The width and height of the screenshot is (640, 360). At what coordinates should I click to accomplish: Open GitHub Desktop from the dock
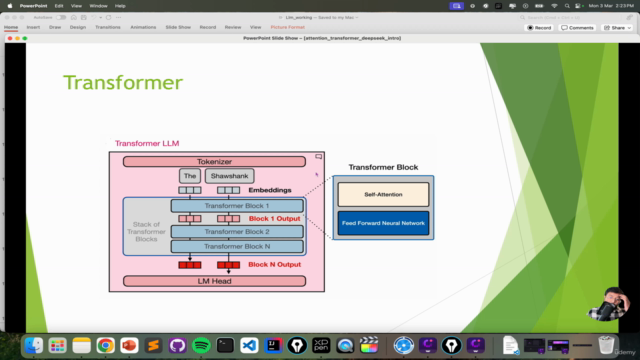[x=177, y=346]
